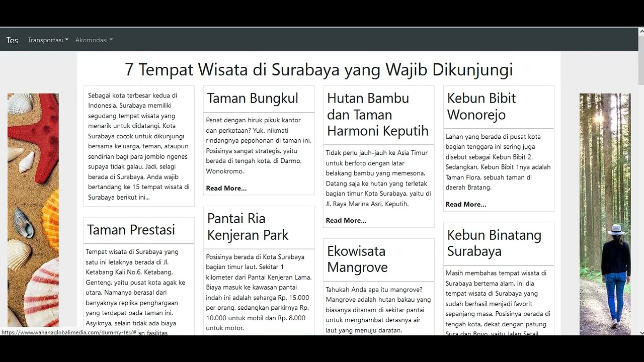Viewport: 644px width, 362px height.
Task: Select the Kebun Bibit Wonorejo title
Action: pyautogui.click(x=481, y=107)
